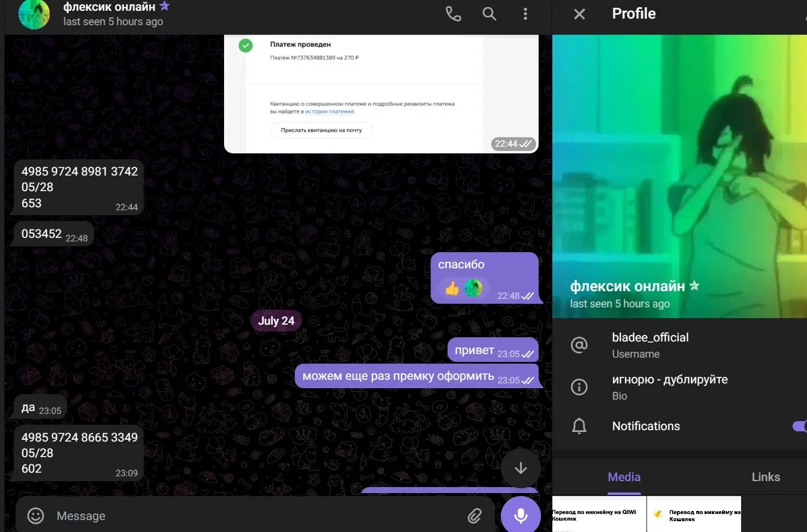
Task: Jump to latest messages with down arrow
Action: tap(521, 468)
